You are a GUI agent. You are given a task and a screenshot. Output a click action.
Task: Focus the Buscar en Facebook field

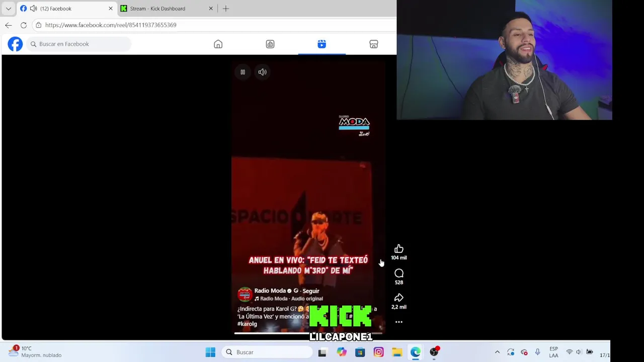79,44
